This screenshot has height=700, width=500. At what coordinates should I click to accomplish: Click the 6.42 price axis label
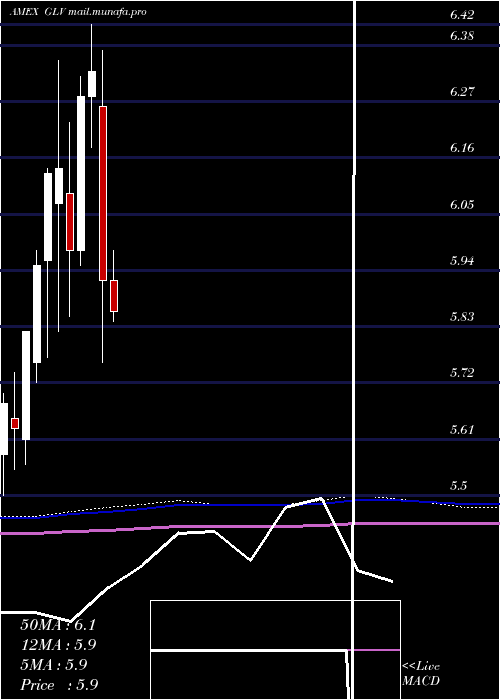click(462, 15)
